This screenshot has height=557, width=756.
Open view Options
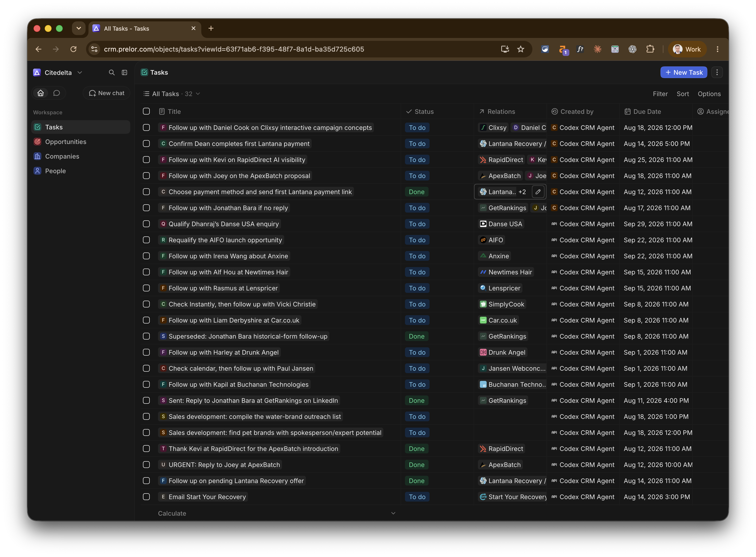coord(709,94)
